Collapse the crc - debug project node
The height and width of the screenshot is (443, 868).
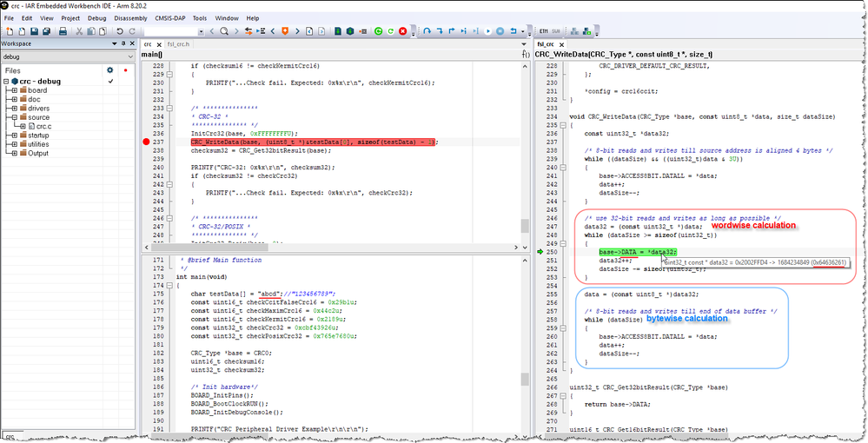pos(5,82)
